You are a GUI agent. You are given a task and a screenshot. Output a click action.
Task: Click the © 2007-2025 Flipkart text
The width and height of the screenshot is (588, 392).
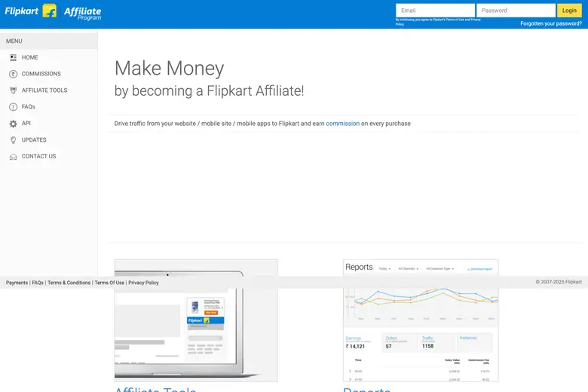(559, 282)
